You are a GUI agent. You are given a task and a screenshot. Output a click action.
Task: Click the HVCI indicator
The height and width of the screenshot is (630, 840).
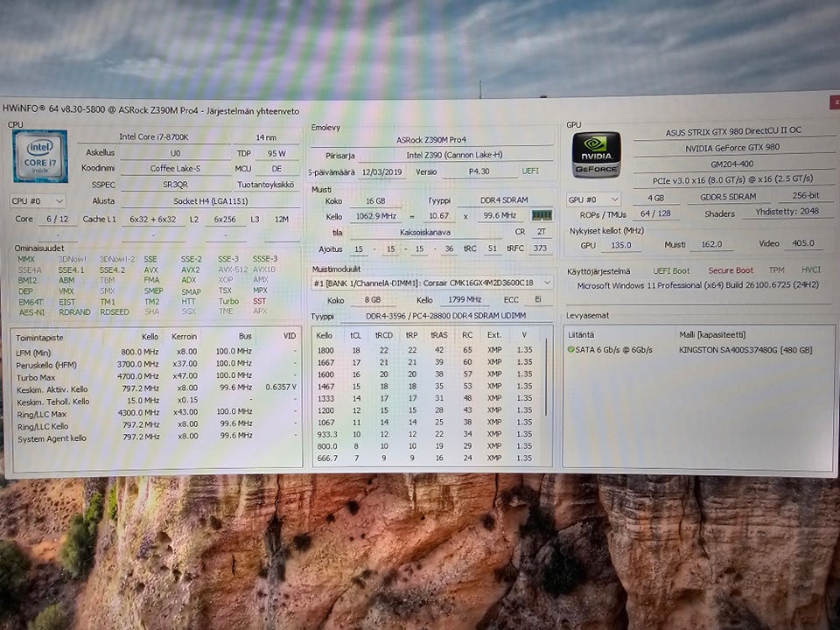(x=810, y=269)
